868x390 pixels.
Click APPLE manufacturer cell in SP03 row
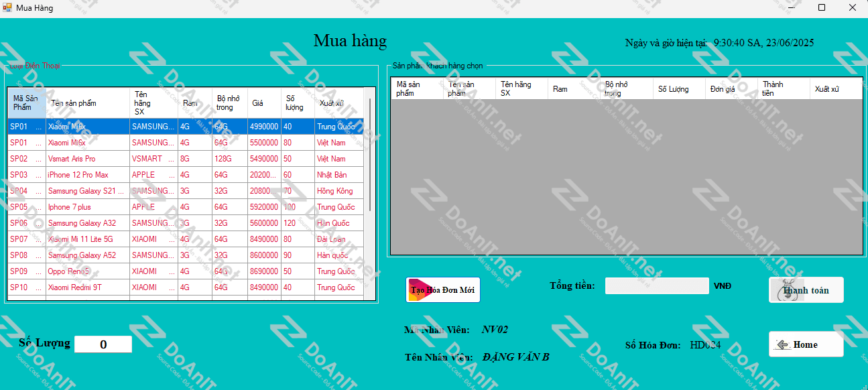pos(154,175)
